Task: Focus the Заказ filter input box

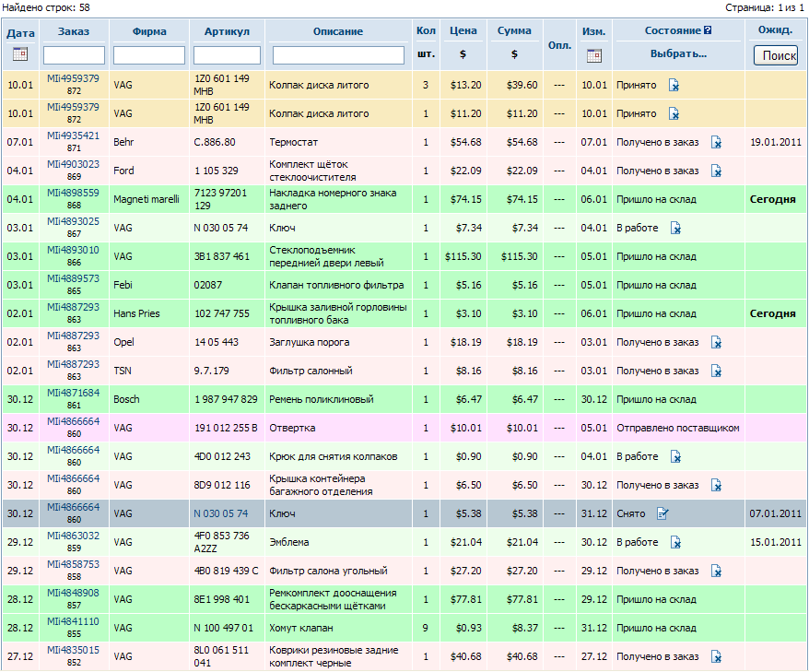Action: click(74, 56)
